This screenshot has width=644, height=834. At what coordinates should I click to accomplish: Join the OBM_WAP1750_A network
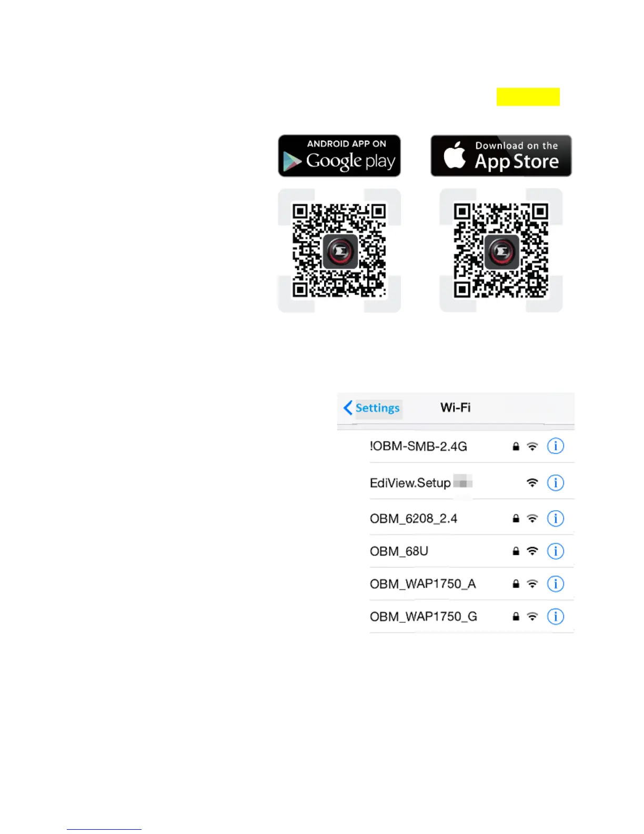pos(471,583)
